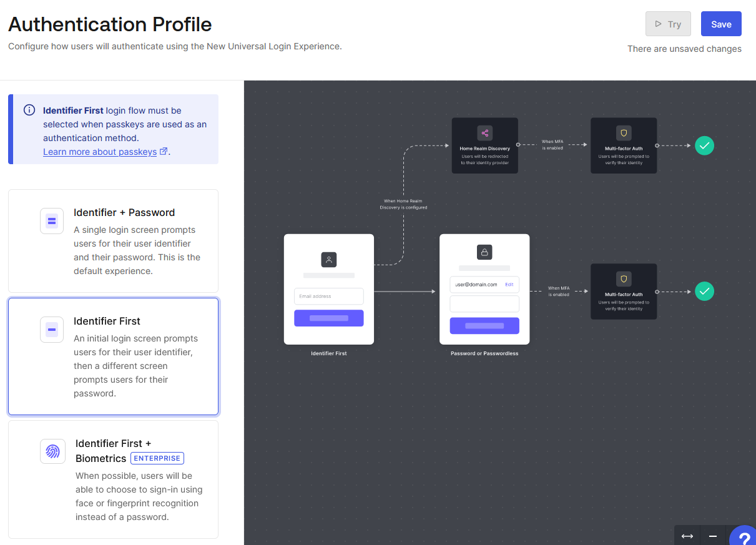Choose the Identifier First + Biometrics option
Screen dimensions: 756x545
[113, 479]
